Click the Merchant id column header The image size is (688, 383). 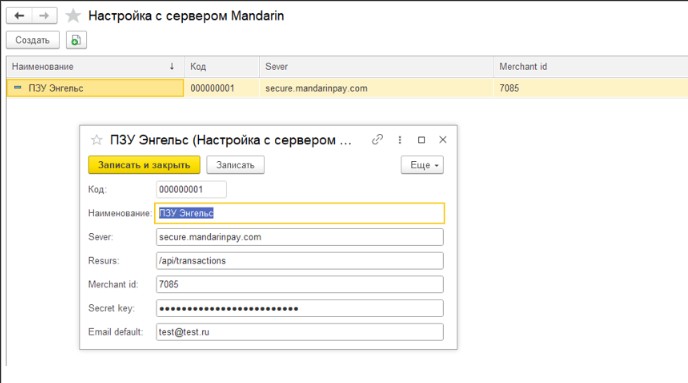coord(591,67)
